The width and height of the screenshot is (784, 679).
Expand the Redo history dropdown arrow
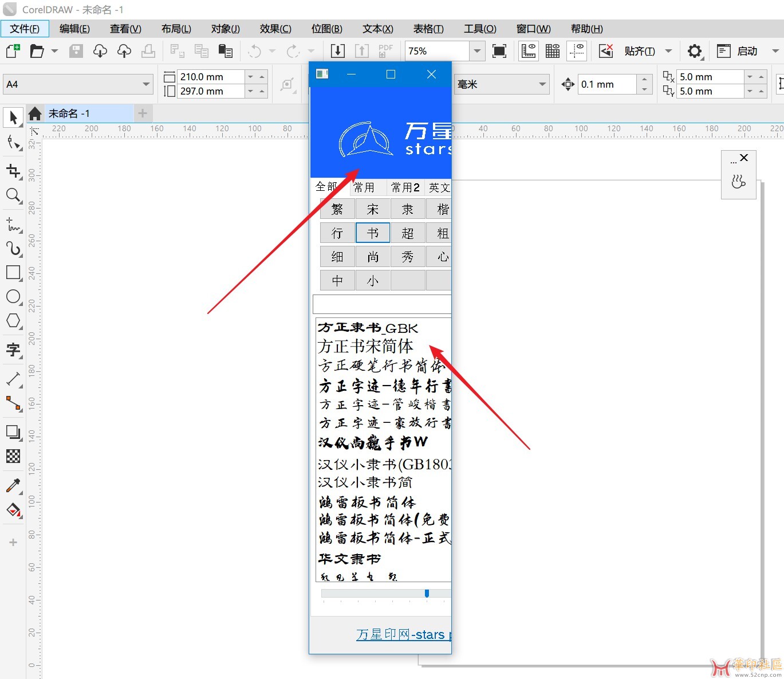point(311,51)
